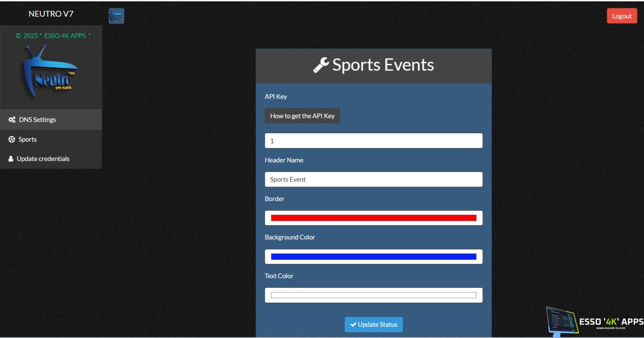The image size is (644, 338).
Task: Click the gears icon beside DNS Settings
Action: pos(12,120)
